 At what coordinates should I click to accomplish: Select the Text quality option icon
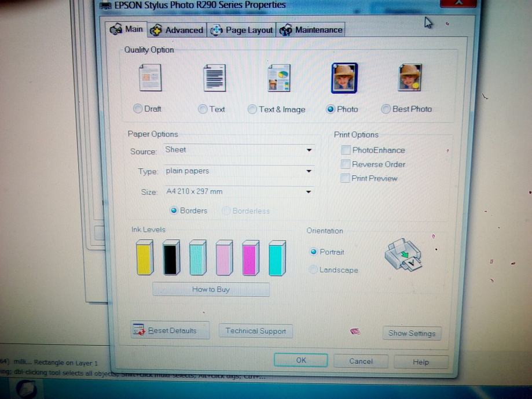214,77
